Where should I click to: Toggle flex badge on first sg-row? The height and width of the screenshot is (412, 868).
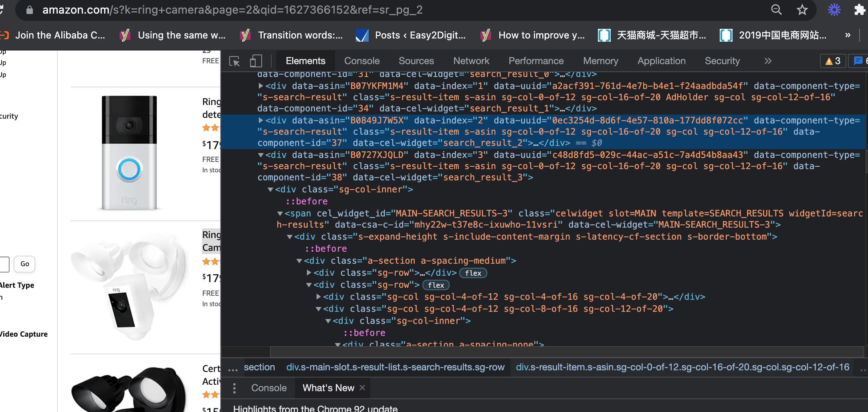(473, 273)
